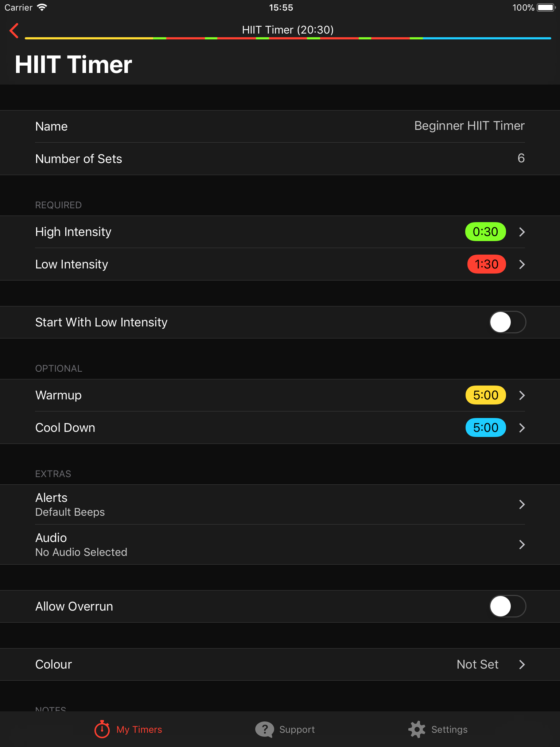560x747 pixels.
Task: Open the Cool Down row chevron
Action: tap(522, 427)
